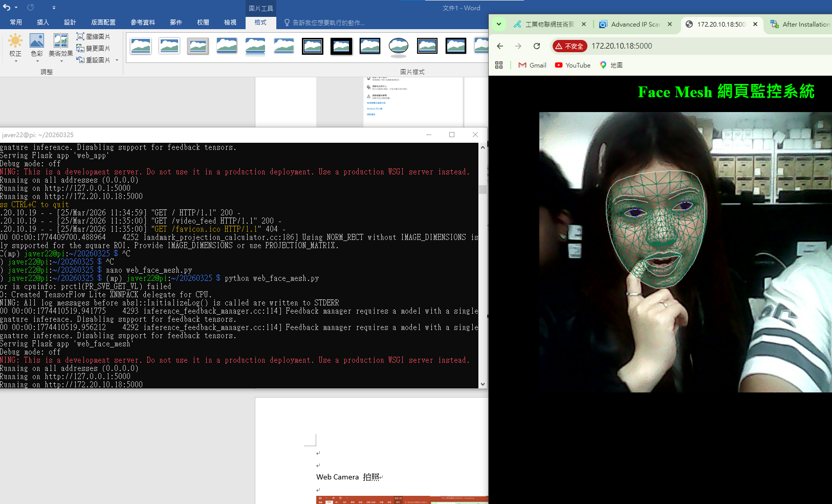
Task: Open Gmail from the bookmarks bar
Action: 532,65
